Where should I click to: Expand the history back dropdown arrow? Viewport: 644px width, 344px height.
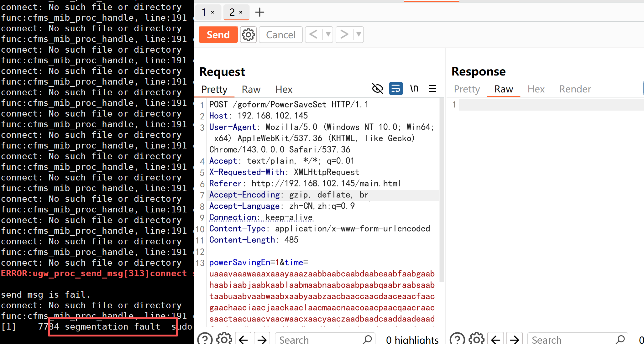(328, 34)
